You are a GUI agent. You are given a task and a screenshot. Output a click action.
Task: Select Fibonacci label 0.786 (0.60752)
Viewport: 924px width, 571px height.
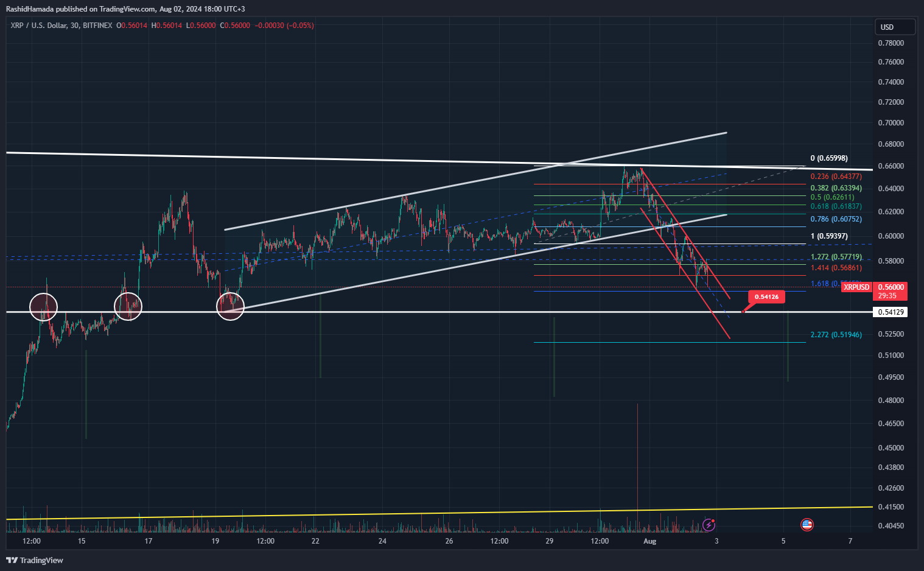pyautogui.click(x=836, y=219)
